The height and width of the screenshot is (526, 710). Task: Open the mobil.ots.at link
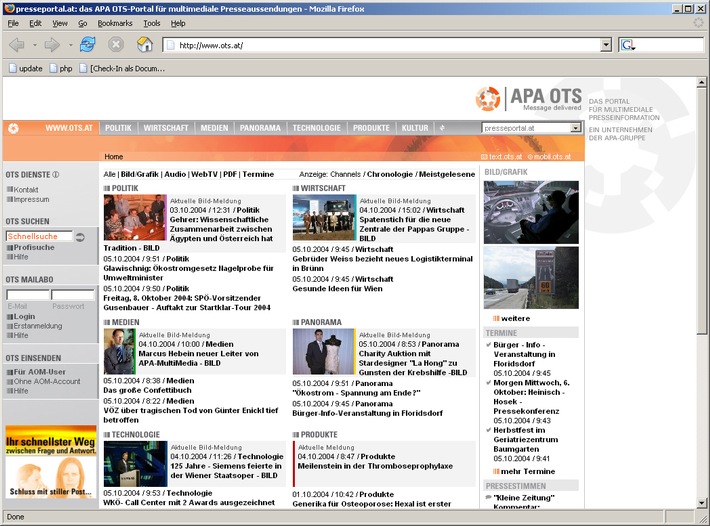coord(552,157)
